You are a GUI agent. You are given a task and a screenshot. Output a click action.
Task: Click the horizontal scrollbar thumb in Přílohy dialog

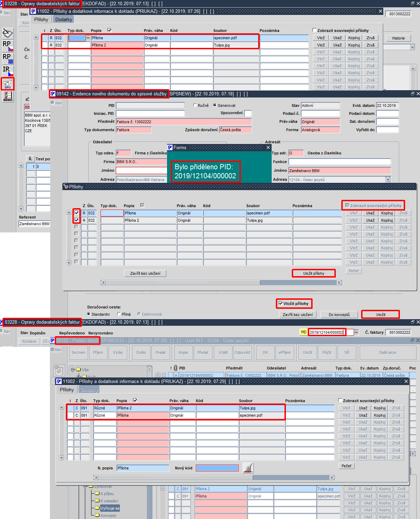[183, 282]
